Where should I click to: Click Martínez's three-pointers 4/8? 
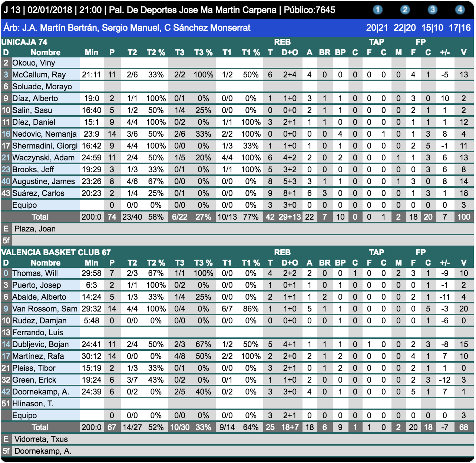tap(180, 356)
